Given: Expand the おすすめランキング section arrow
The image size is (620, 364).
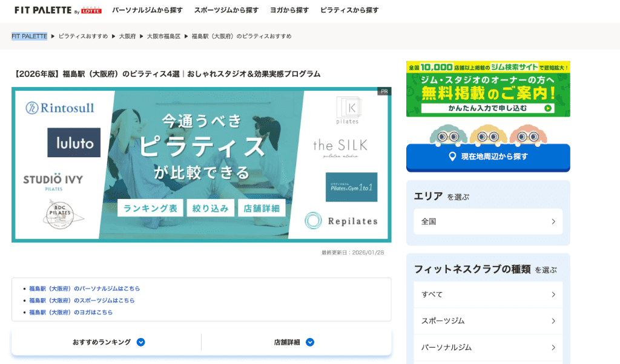Looking at the screenshot, I should [x=140, y=342].
